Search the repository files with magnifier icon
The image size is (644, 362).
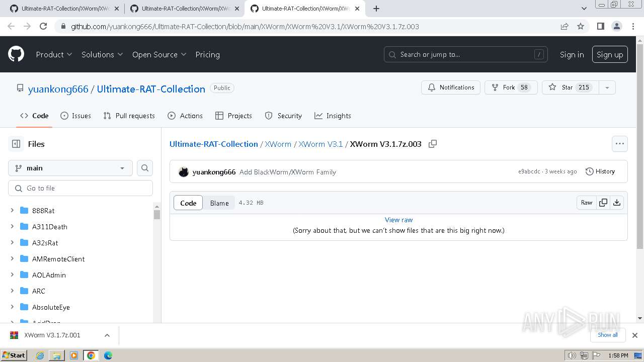pyautogui.click(x=145, y=168)
